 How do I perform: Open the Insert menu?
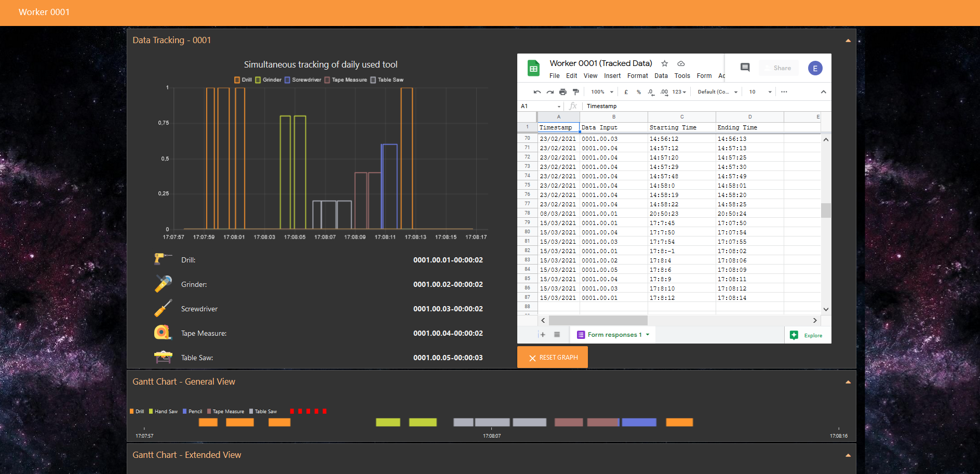click(612, 76)
